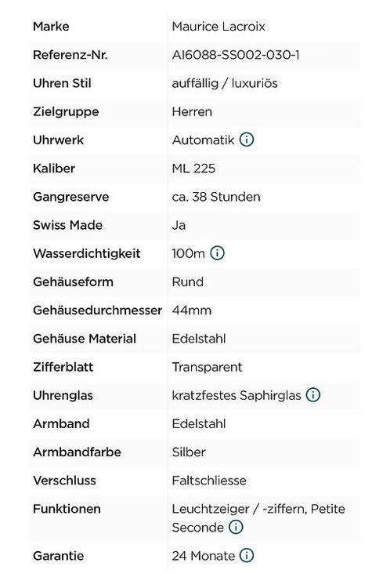The width and height of the screenshot is (390, 588).
Task: Click the info icon beside 100m
Action: pyautogui.click(x=217, y=253)
